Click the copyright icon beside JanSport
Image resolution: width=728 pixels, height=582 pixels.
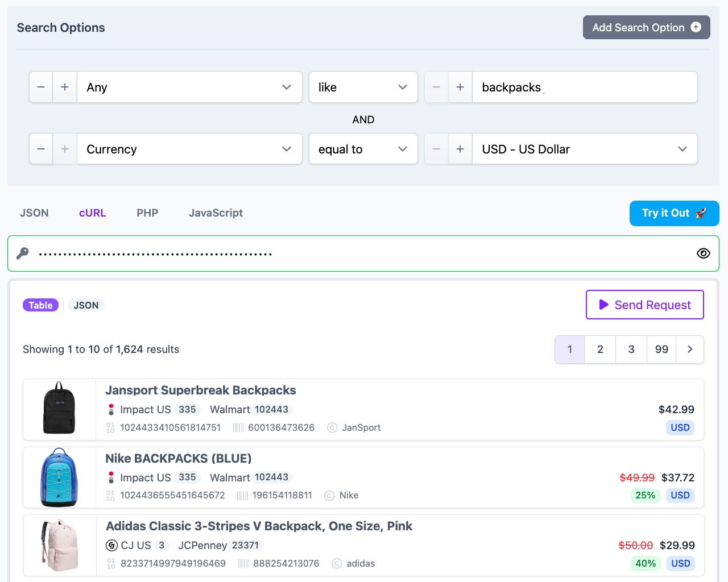click(x=333, y=427)
